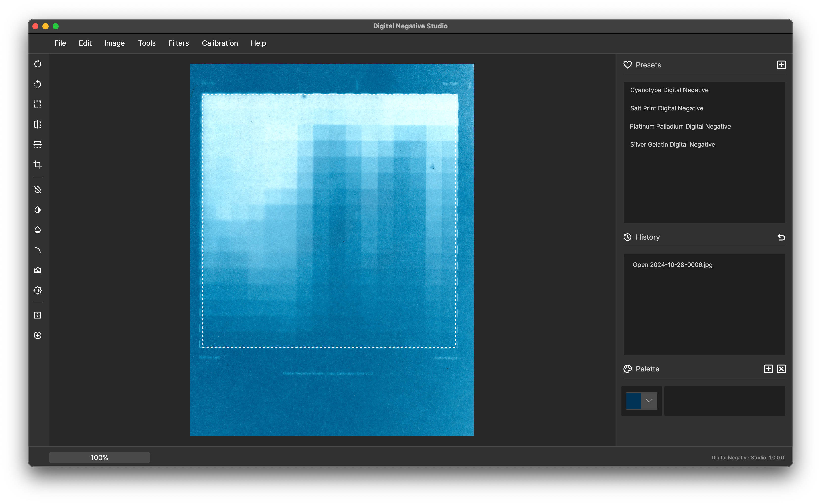Delete color using palette X button
821x504 pixels.
[x=781, y=369]
